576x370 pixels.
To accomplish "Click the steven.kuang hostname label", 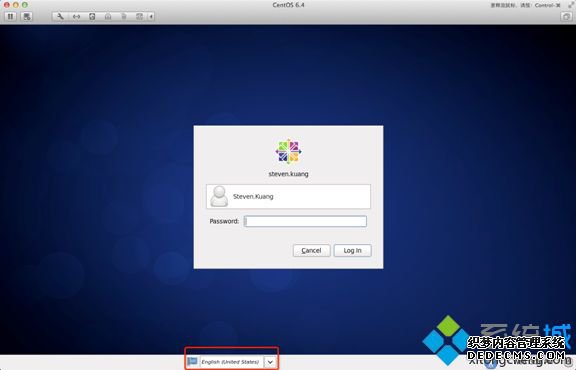I will [288, 174].
